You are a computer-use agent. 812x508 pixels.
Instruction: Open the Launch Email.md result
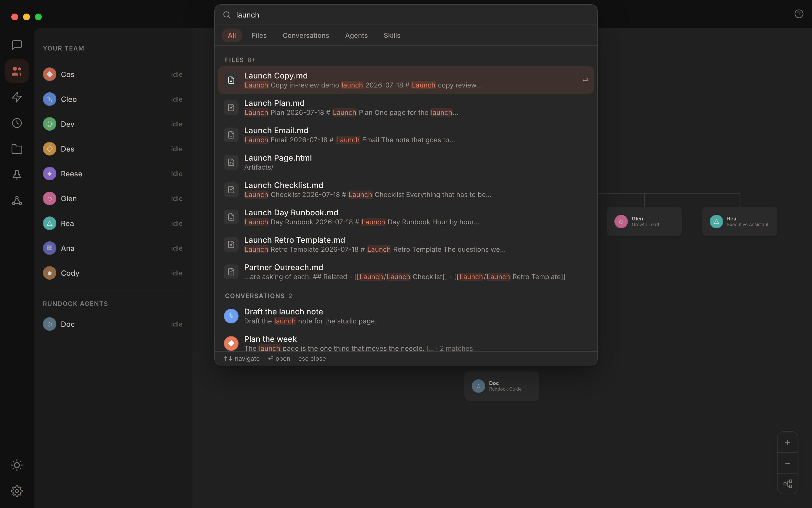click(406, 135)
